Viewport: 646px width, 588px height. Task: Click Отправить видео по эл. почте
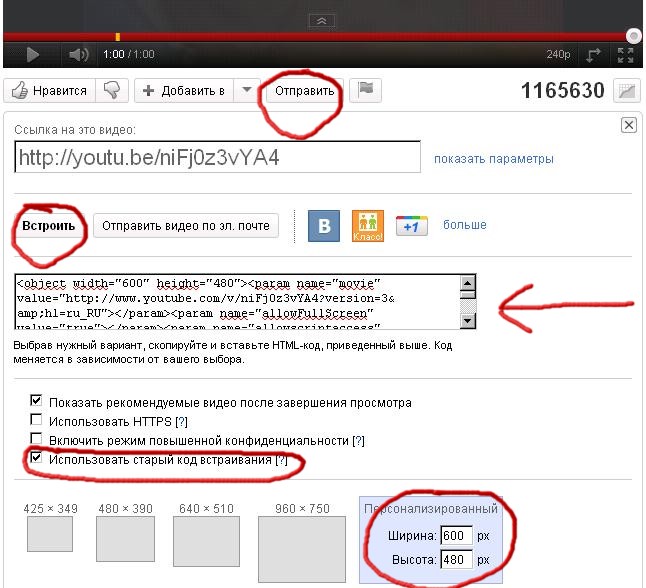tap(186, 226)
